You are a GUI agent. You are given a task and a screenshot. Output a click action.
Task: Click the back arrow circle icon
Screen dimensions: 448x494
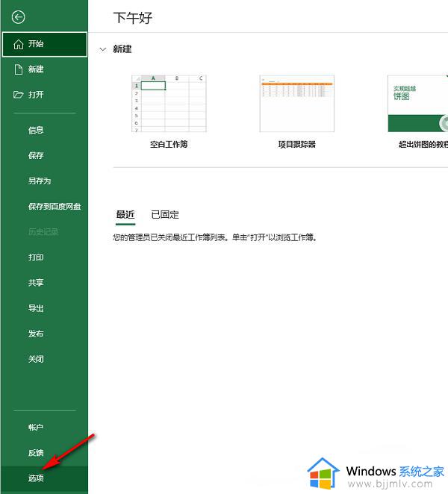[x=18, y=17]
